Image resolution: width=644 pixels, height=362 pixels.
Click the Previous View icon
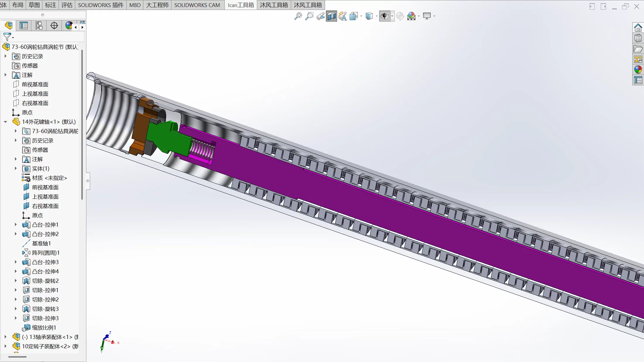tap(320, 16)
